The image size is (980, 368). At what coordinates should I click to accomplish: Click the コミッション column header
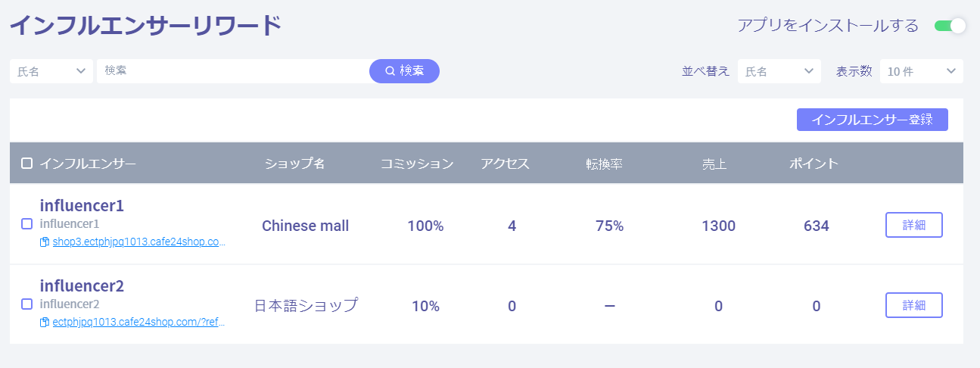tap(417, 164)
